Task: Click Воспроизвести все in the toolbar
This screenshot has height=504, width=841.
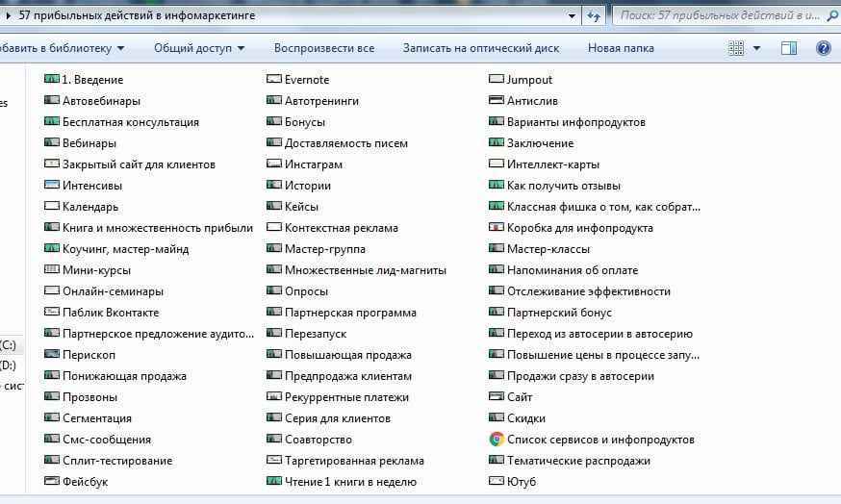Action: click(324, 48)
